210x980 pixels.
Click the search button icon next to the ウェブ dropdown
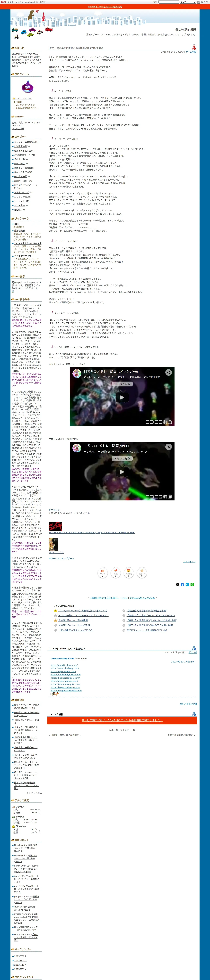pos(199,2)
